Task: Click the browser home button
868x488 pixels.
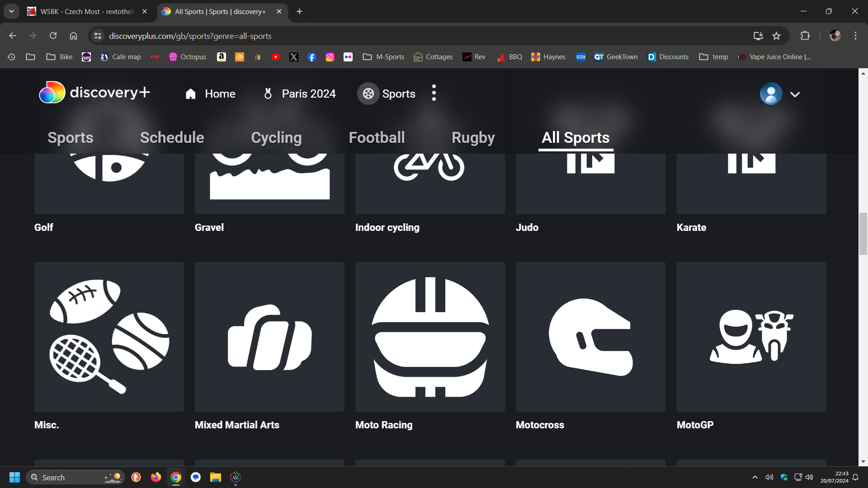Action: click(73, 36)
